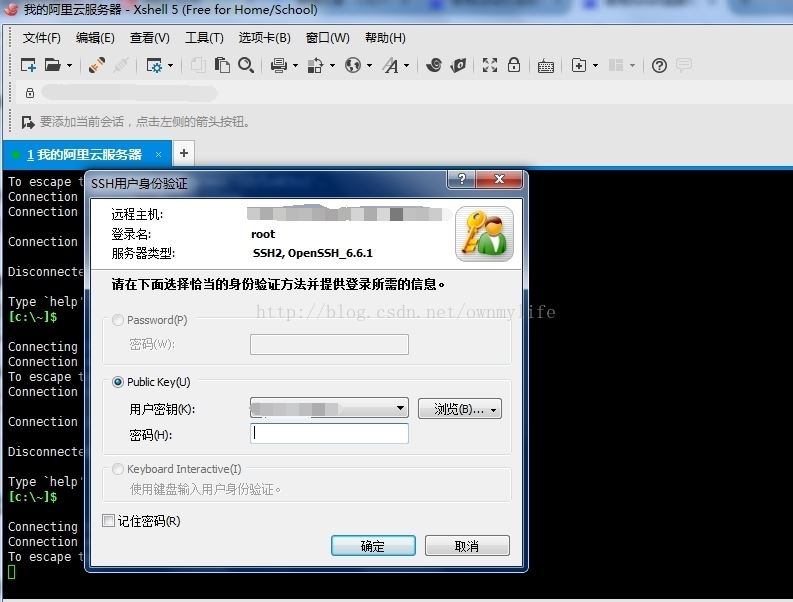This screenshot has width=793, height=602.
Task: Click the Disconnect icon in toolbar
Action: pos(121,65)
